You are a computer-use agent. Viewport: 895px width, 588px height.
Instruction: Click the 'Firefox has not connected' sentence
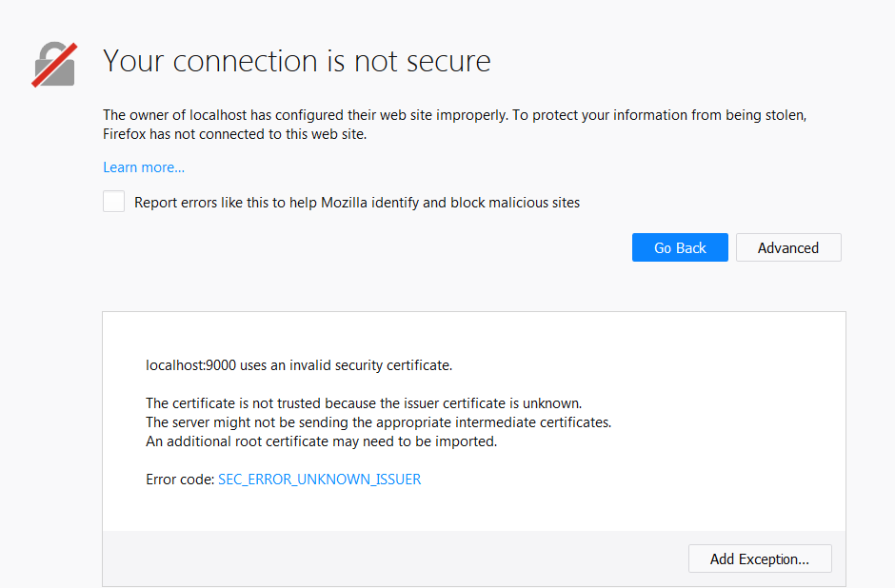pyautogui.click(x=234, y=134)
